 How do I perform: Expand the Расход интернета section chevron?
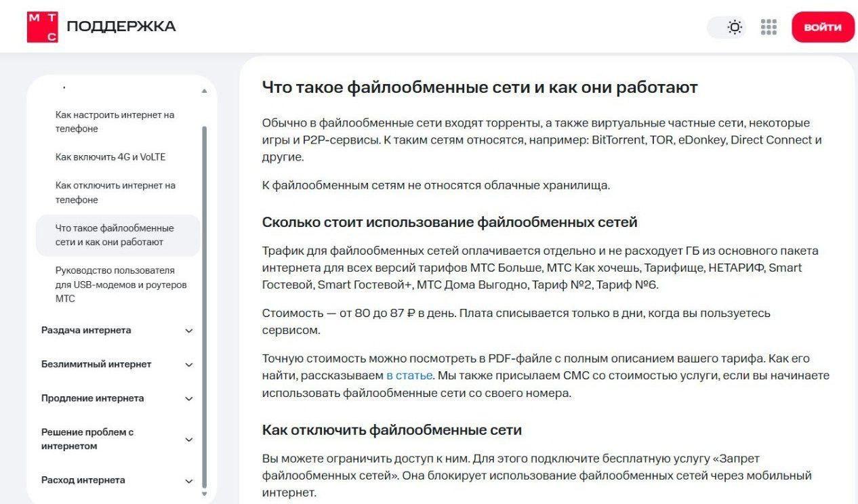[x=189, y=481]
